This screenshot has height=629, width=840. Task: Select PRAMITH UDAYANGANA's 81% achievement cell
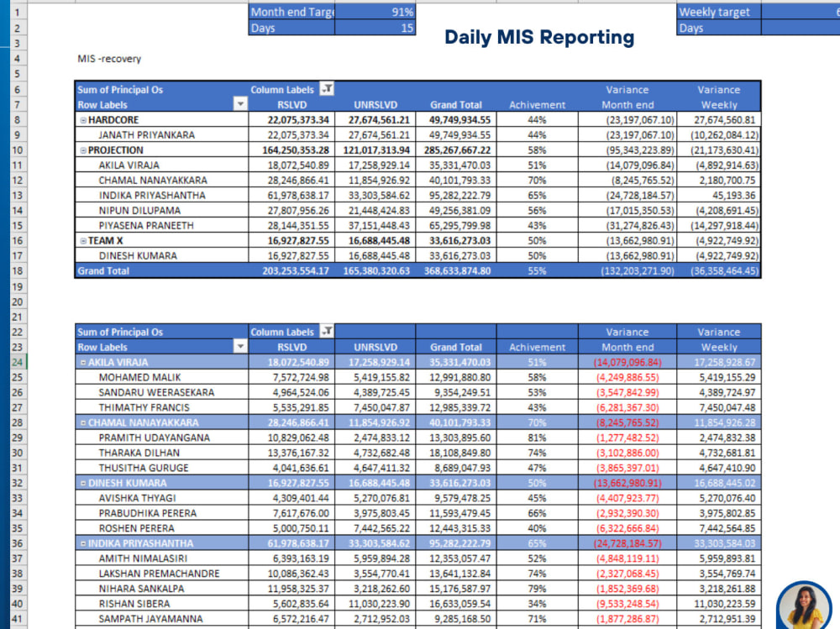pyautogui.click(x=538, y=438)
